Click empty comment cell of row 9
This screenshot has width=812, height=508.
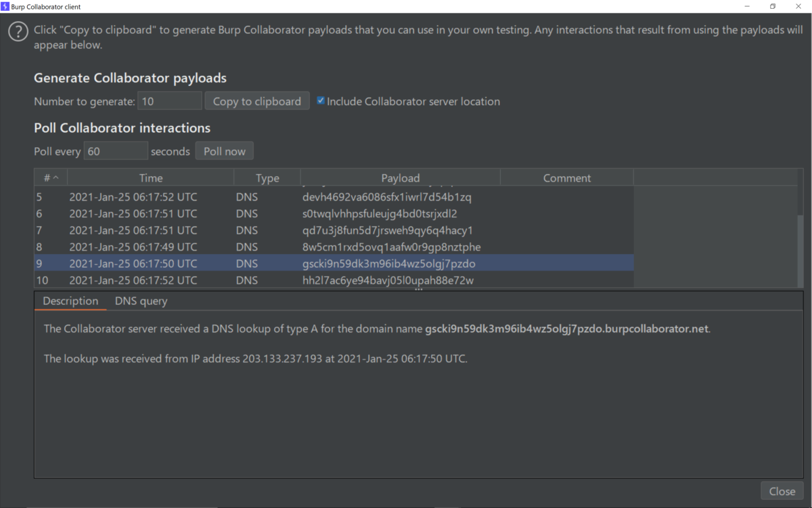[x=567, y=263]
